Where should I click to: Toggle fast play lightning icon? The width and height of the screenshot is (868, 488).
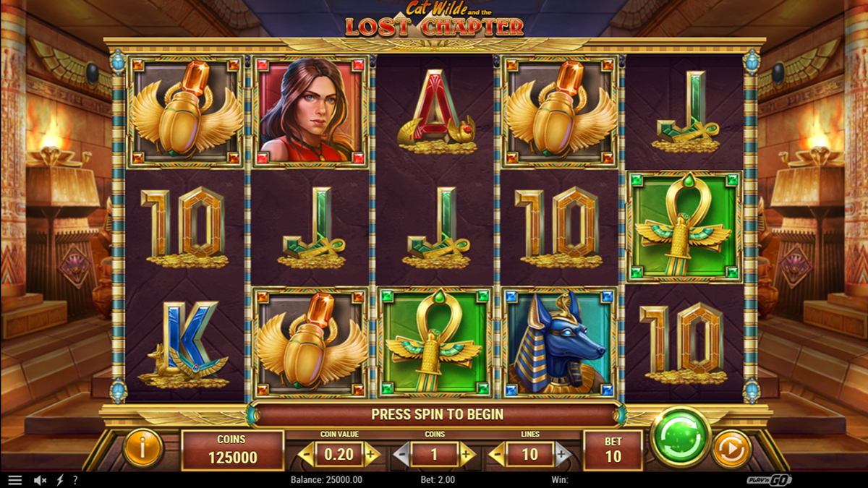click(x=60, y=480)
